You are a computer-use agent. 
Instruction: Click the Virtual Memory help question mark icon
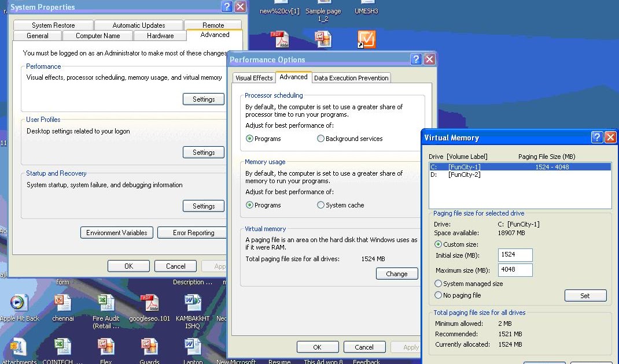tap(596, 138)
